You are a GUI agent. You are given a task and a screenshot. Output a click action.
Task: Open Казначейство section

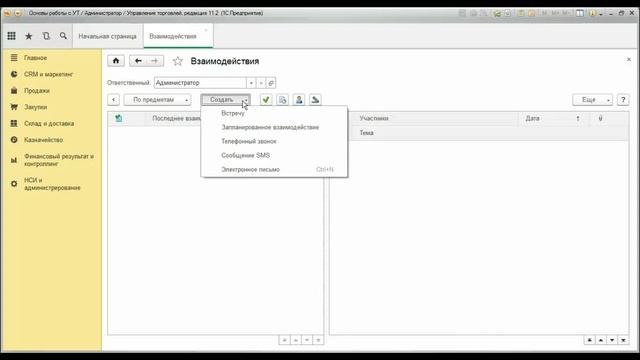pos(43,140)
